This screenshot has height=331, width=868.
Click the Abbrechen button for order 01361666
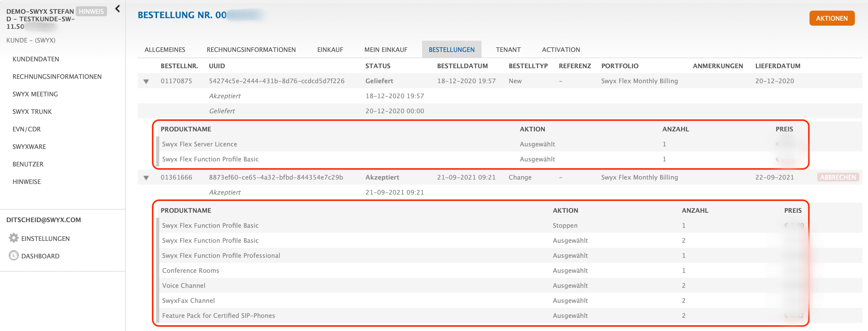(837, 177)
